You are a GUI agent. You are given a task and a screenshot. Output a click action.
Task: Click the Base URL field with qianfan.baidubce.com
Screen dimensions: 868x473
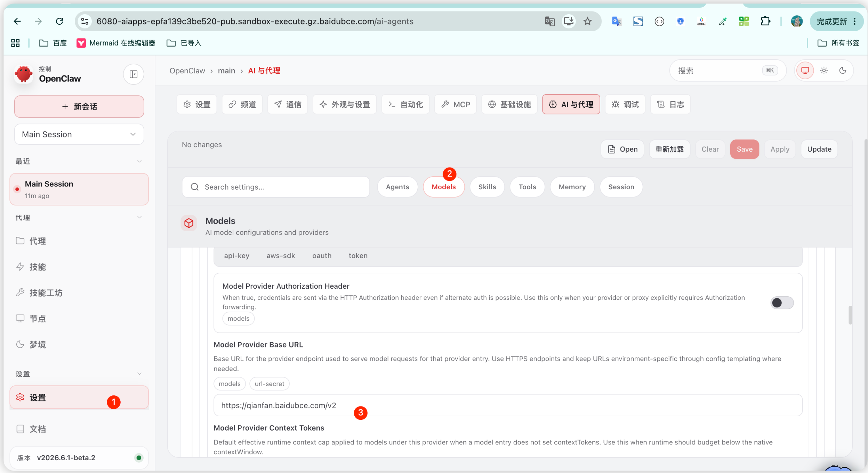pyautogui.click(x=508, y=405)
